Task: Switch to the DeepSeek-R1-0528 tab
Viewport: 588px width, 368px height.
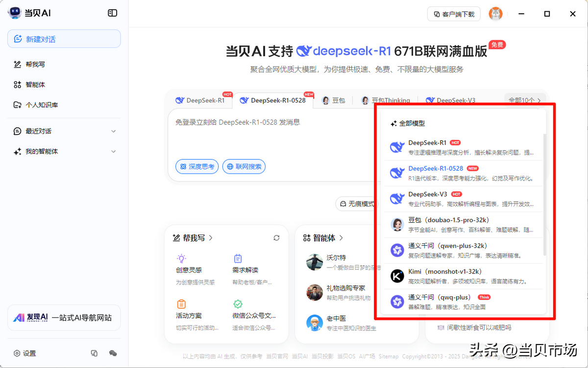Action: (272, 100)
